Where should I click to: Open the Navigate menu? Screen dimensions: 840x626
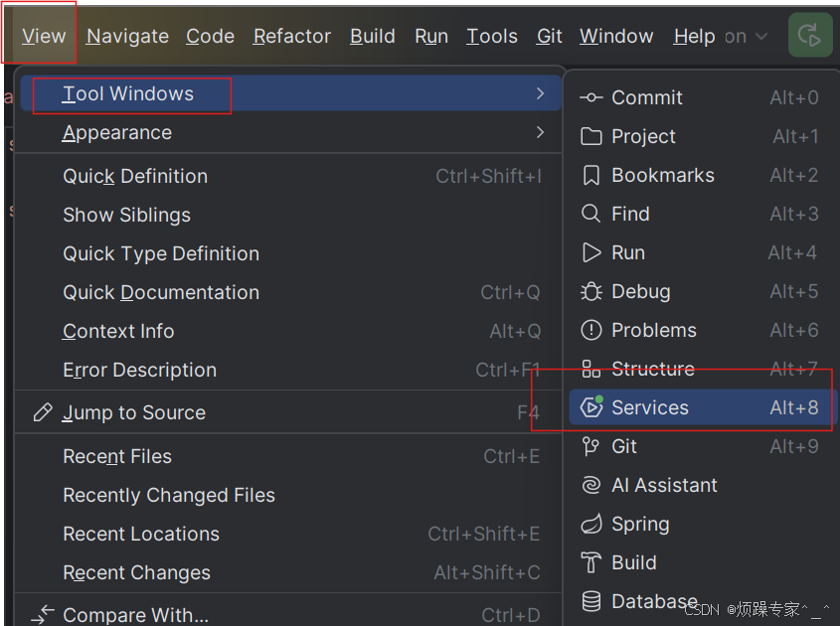[x=127, y=37]
